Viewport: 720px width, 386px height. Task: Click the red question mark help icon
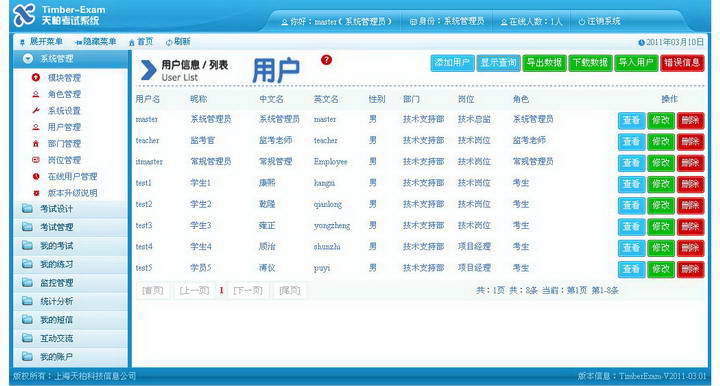click(x=326, y=60)
